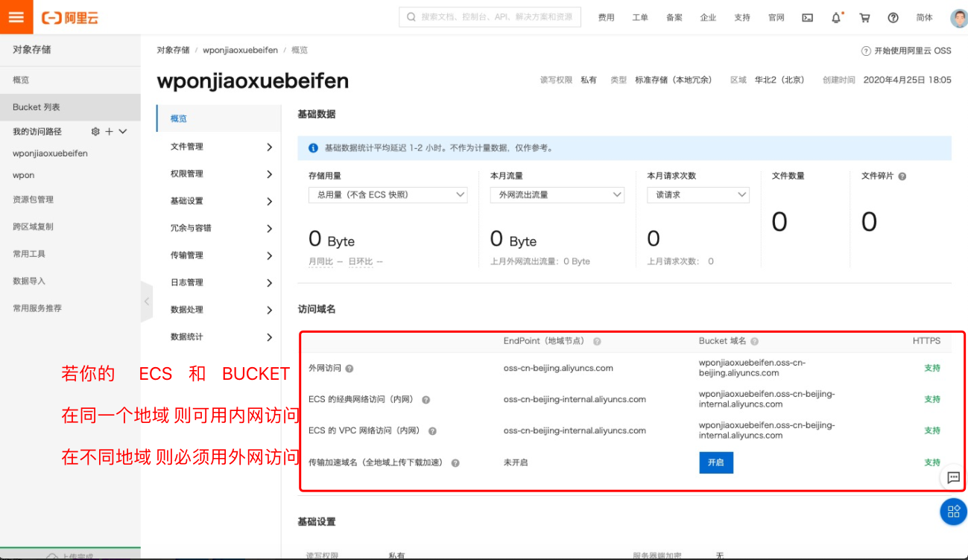Open the wponjiaoxuebeifen bucket in sidebar

[50, 153]
